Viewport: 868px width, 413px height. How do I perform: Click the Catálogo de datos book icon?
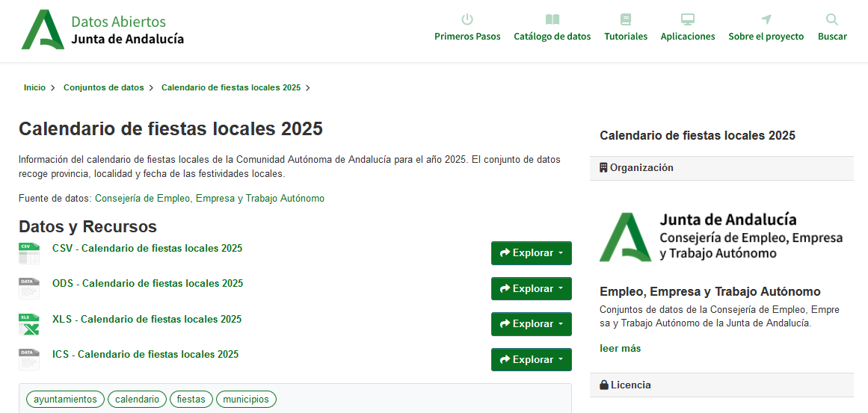(552, 20)
